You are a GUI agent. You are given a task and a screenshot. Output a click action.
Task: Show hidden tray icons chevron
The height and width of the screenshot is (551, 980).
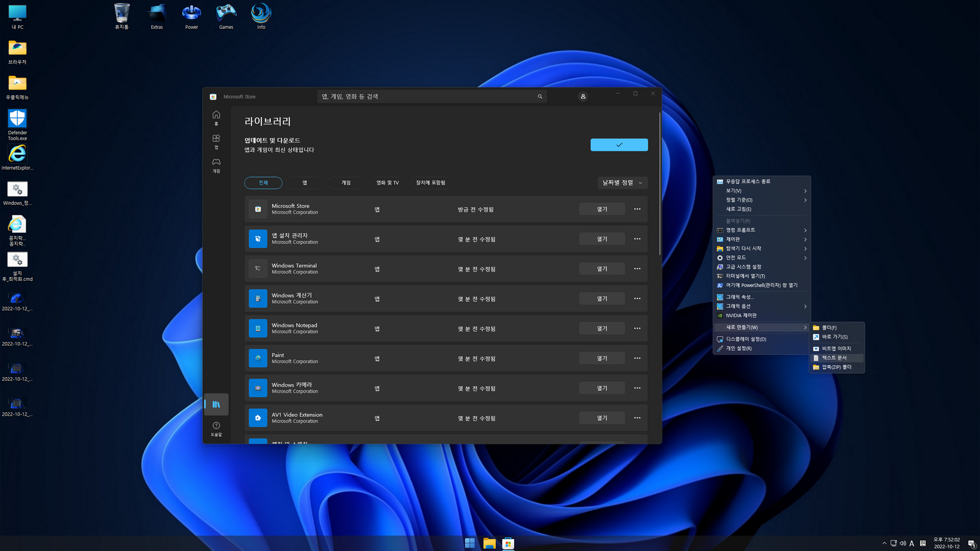click(884, 543)
